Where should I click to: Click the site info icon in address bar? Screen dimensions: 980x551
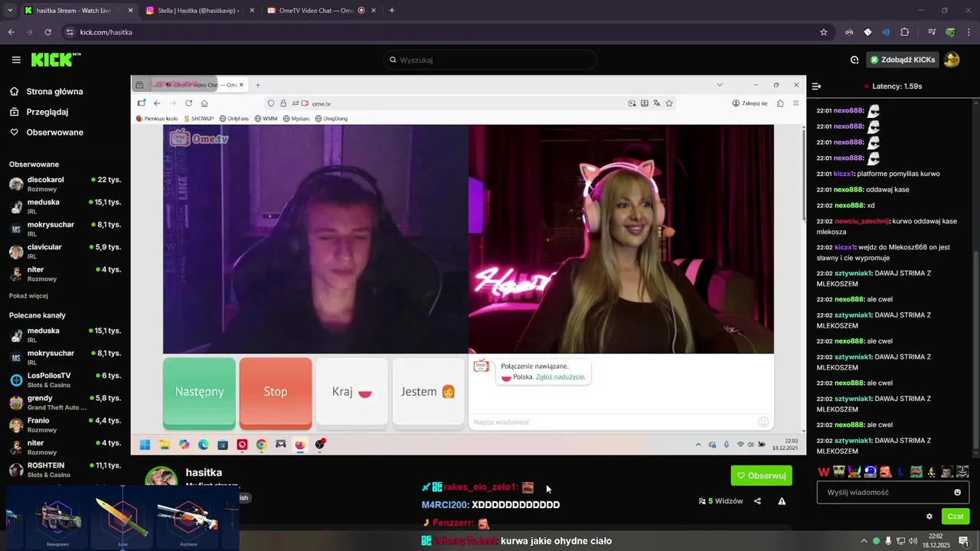[70, 32]
